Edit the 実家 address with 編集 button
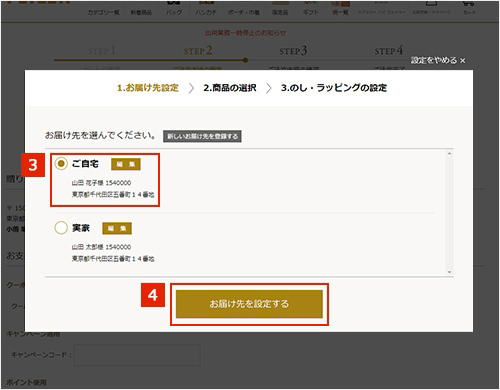The height and width of the screenshot is (390, 500). 117,228
